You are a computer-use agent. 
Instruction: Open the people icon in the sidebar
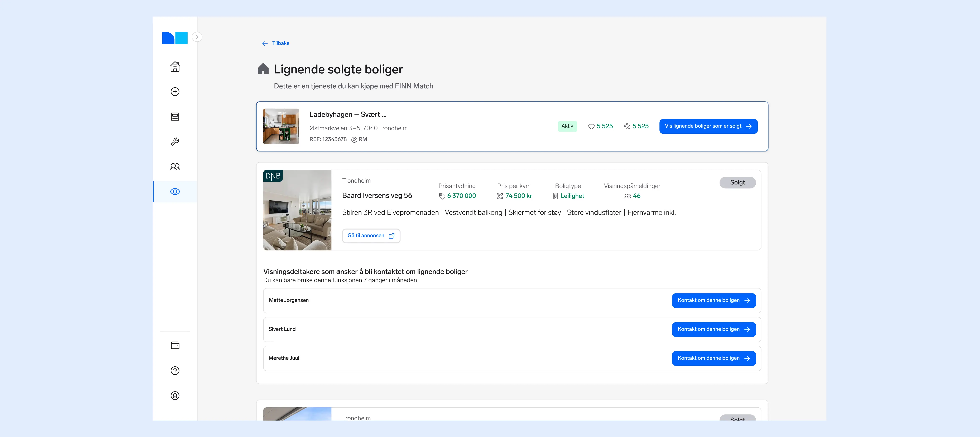click(175, 167)
